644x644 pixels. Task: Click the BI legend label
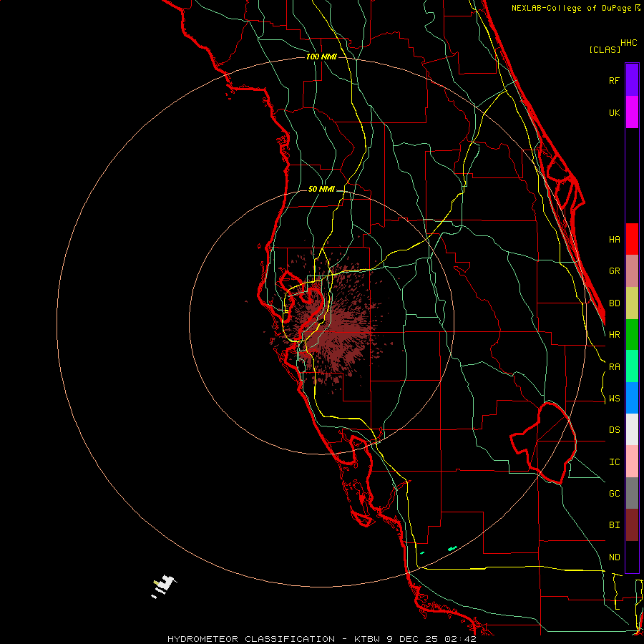[x=614, y=525]
